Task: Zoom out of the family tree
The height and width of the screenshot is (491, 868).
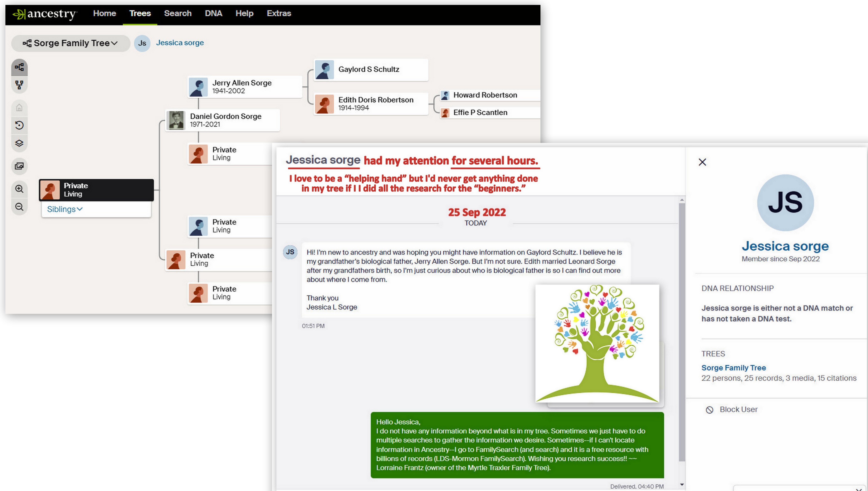Action: click(19, 207)
